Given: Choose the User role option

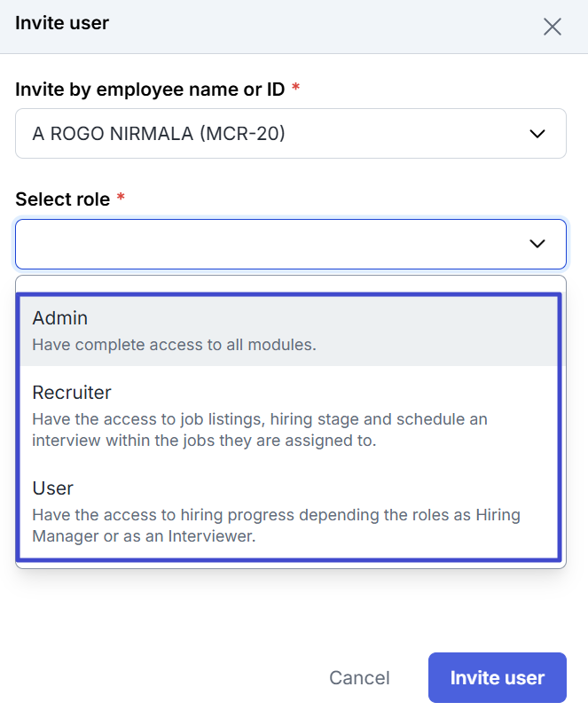Looking at the screenshot, I should click(x=289, y=511).
